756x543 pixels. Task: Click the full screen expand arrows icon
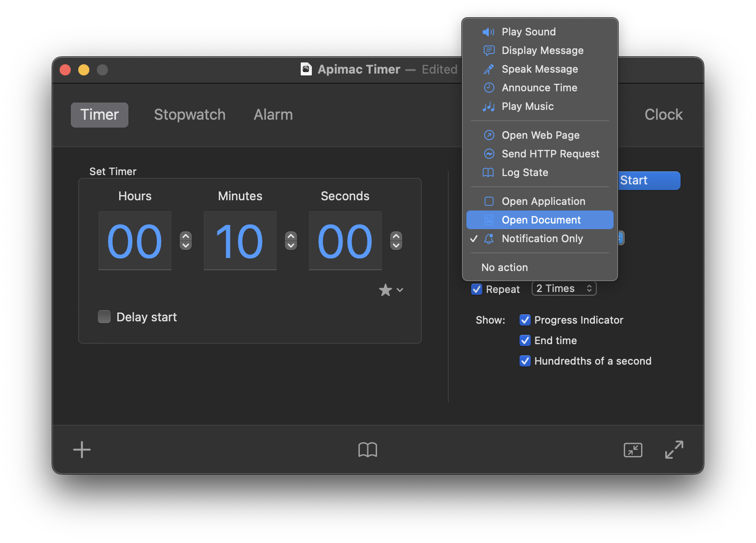click(x=674, y=450)
